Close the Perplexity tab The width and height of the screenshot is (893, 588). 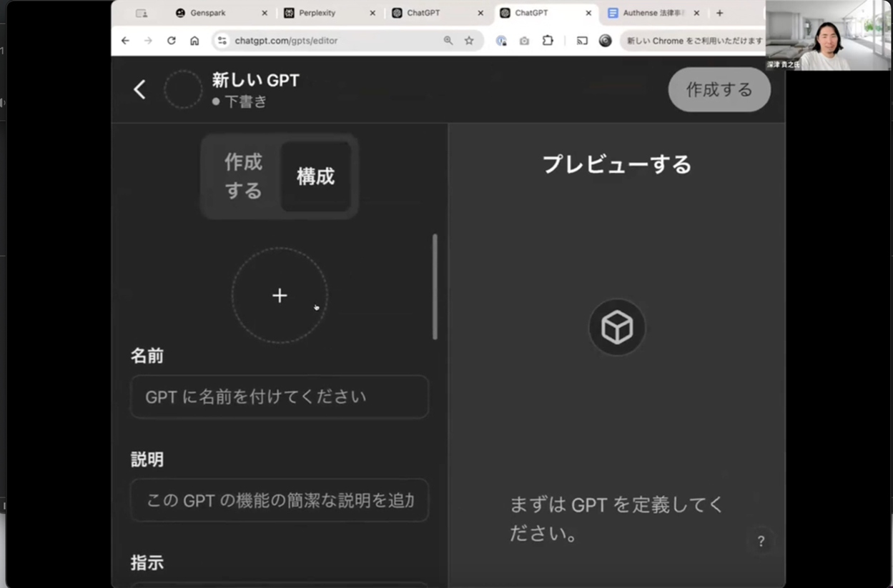[x=373, y=13]
